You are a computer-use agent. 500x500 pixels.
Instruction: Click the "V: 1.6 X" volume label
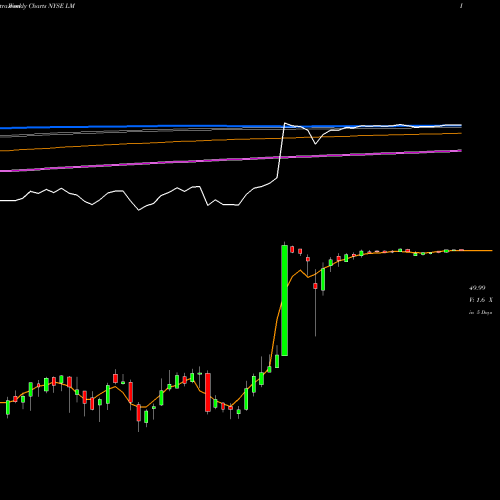click(481, 300)
